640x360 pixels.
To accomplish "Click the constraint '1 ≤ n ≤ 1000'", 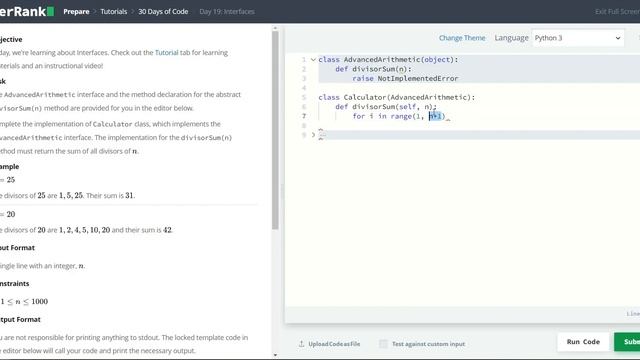I will [24, 302].
